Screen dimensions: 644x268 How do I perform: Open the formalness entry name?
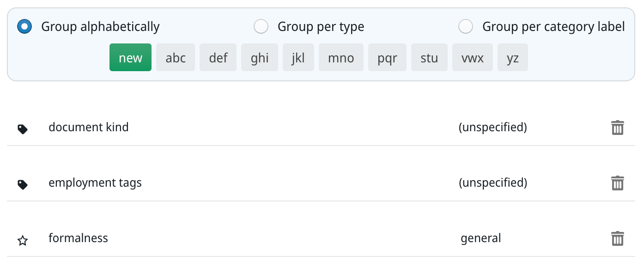point(78,238)
